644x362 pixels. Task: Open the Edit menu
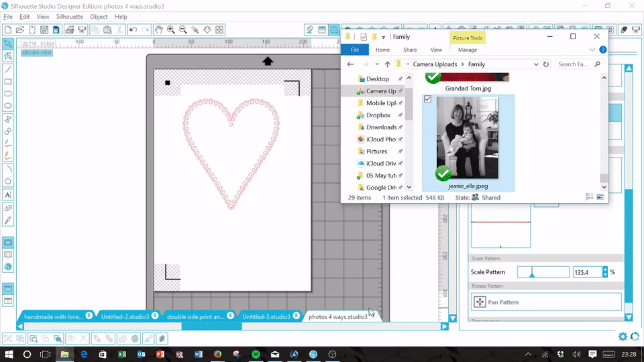pyautogui.click(x=25, y=17)
